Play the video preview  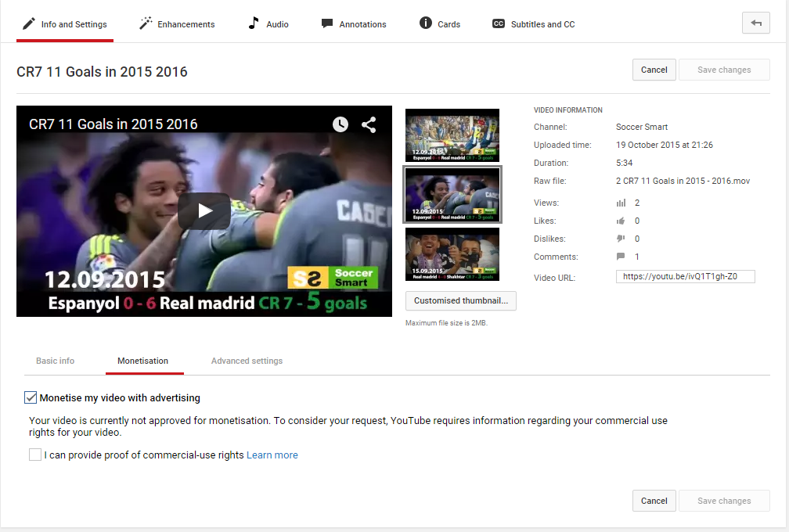204,211
